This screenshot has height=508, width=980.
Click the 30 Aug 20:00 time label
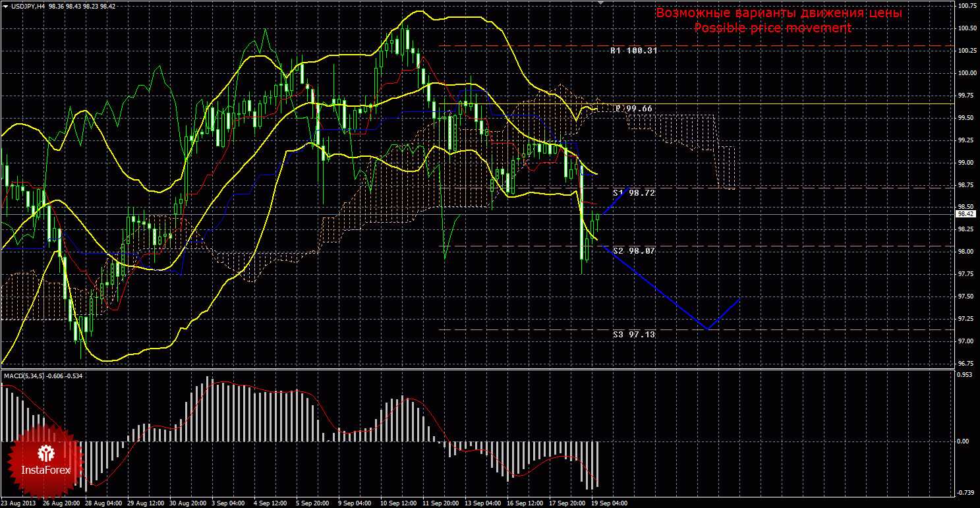point(188,503)
